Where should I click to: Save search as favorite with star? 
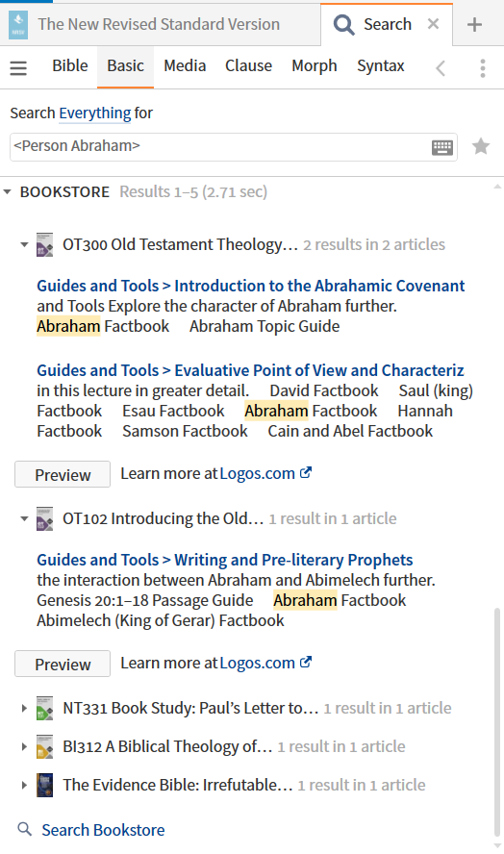point(481,146)
